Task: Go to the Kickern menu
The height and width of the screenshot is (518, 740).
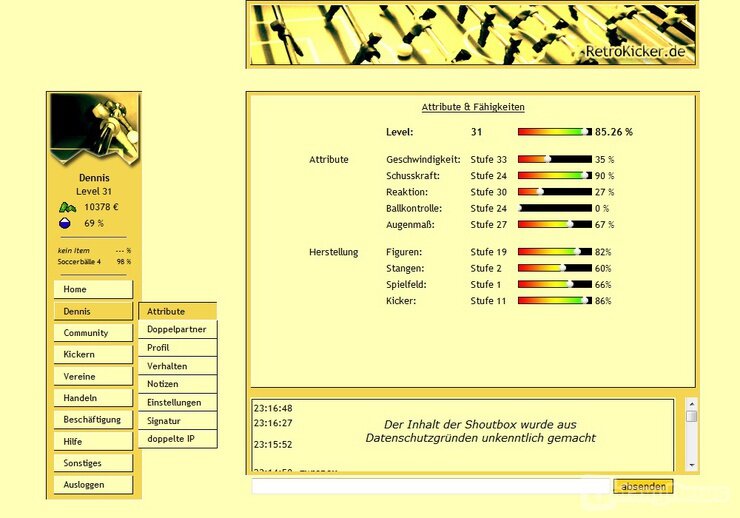Action: (x=93, y=355)
